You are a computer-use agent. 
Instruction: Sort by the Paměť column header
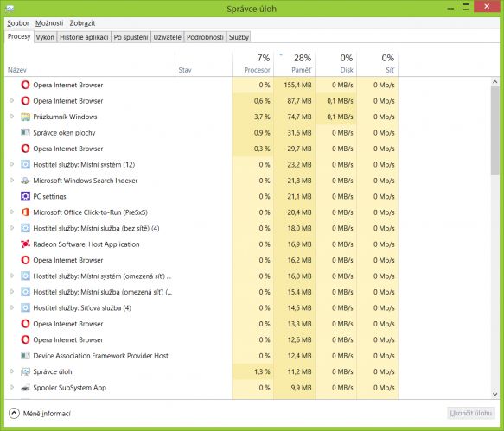pos(294,64)
